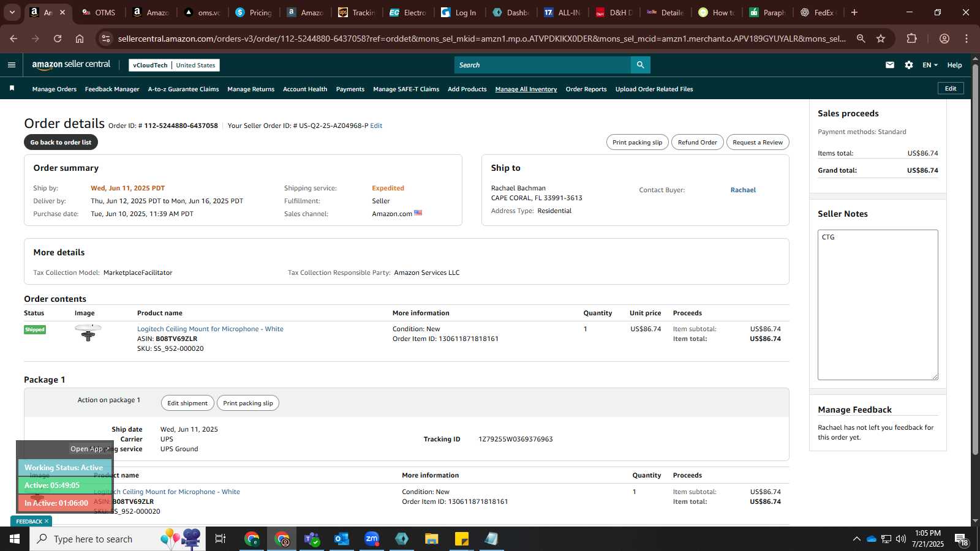Click the Edit navigation button
This screenshot has height=551, width=980.
point(951,88)
